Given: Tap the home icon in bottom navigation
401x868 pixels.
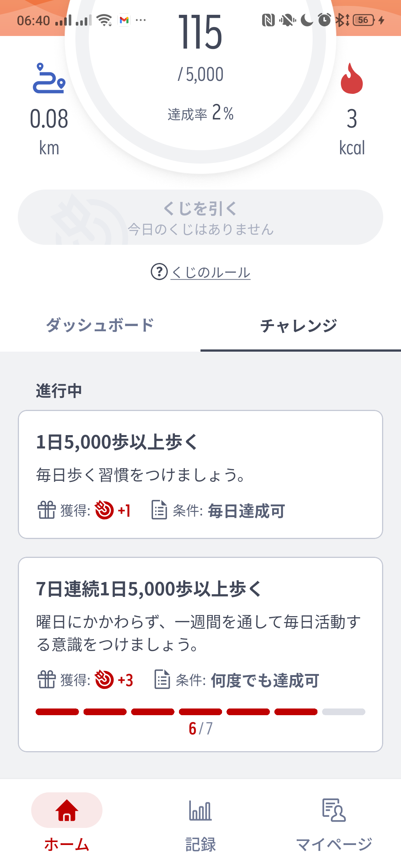Looking at the screenshot, I should point(67,810).
